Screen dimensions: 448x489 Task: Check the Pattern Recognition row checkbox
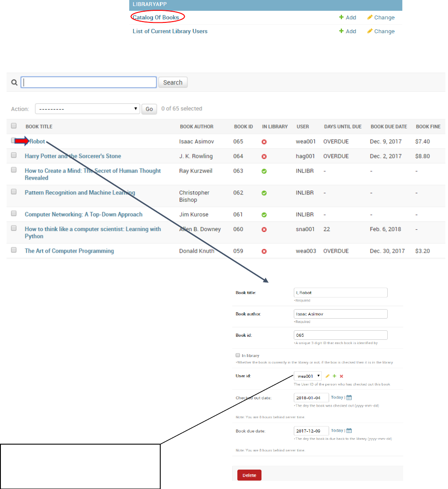pos(14,191)
